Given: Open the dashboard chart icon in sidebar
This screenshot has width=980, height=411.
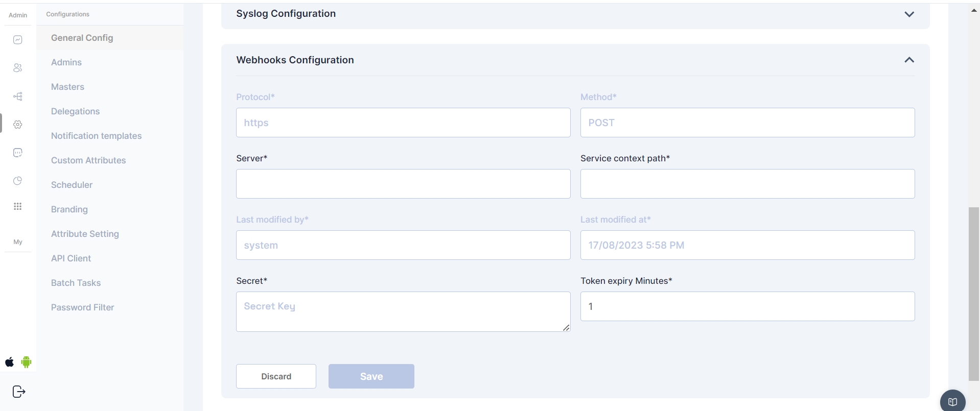Looking at the screenshot, I should [18, 40].
